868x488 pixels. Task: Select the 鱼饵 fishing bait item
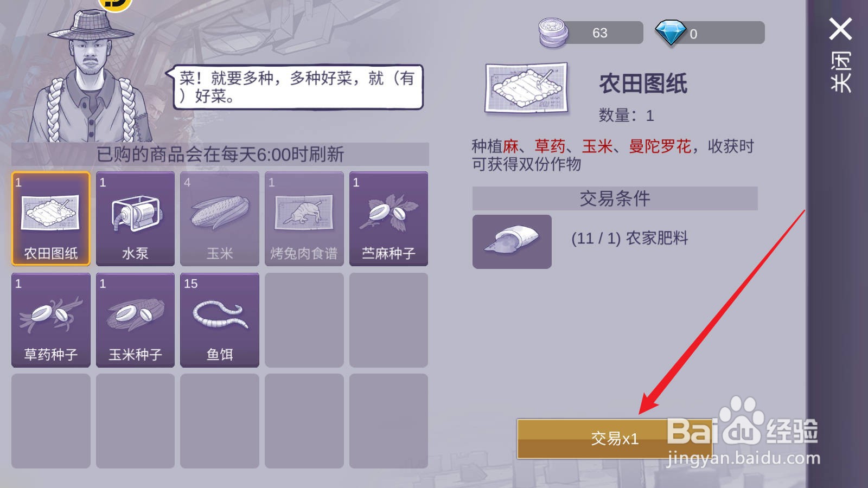[x=220, y=320]
